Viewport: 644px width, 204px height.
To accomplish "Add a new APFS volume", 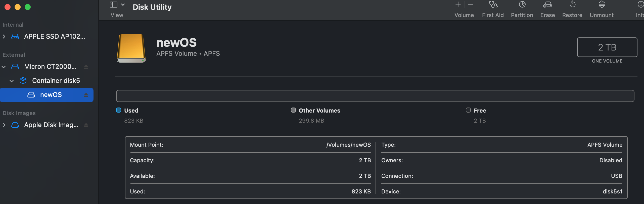I will click(458, 5).
